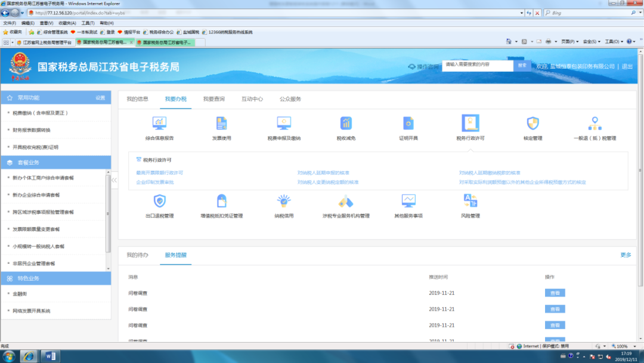This screenshot has width=644, height=363.
Task: Open the 安全(S) dropdown in command bar
Action: 592,42
